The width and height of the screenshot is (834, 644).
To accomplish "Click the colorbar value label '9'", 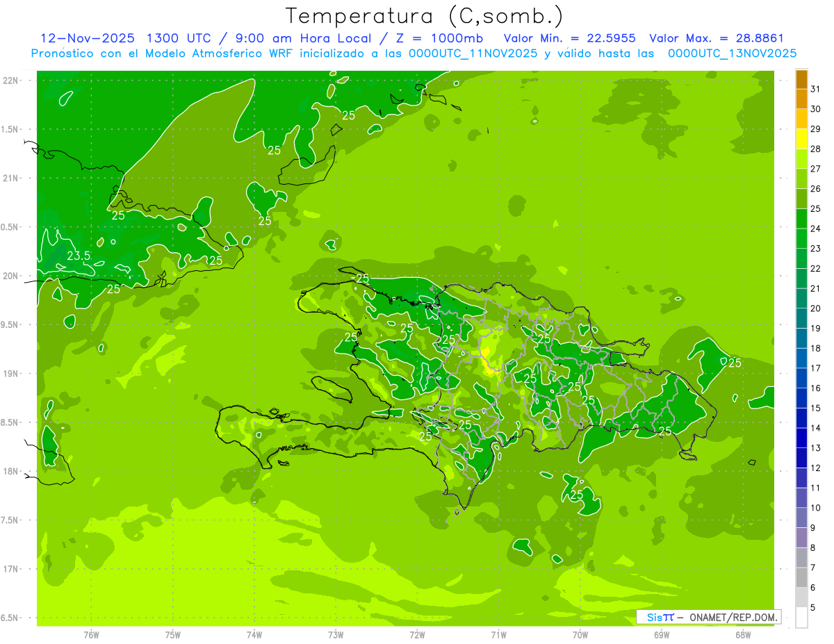I will tap(812, 528).
